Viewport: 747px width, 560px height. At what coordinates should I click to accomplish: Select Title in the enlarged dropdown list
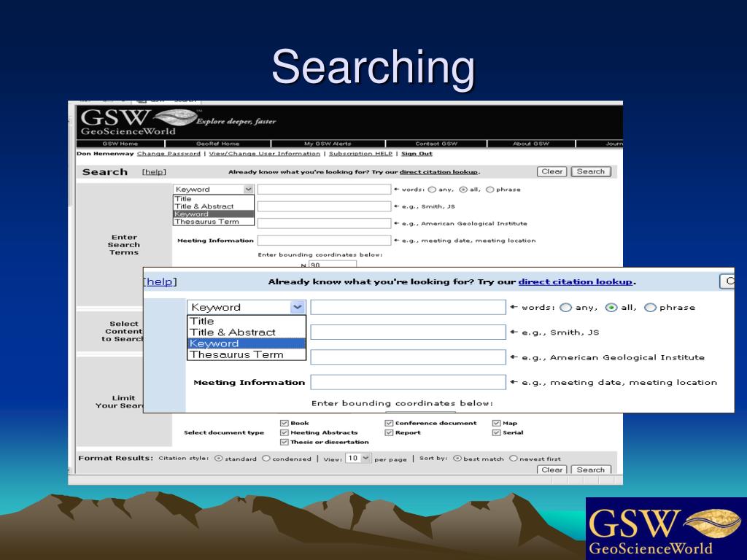click(247, 321)
